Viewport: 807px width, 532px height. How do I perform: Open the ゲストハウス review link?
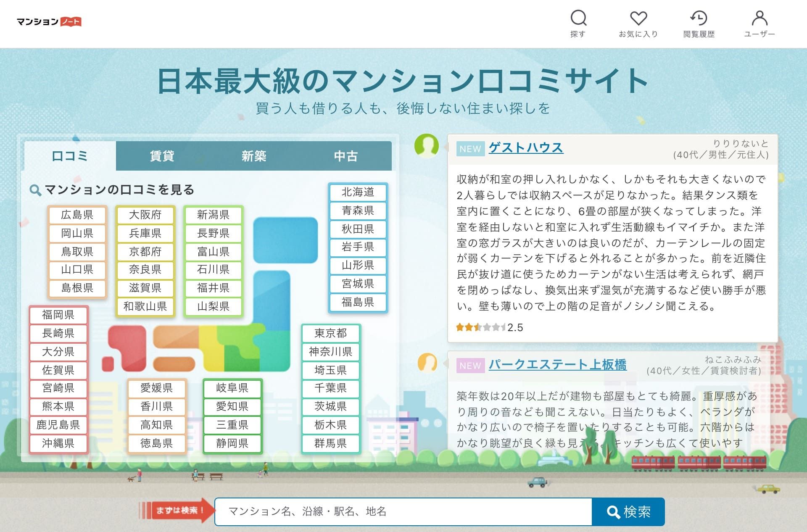526,147
